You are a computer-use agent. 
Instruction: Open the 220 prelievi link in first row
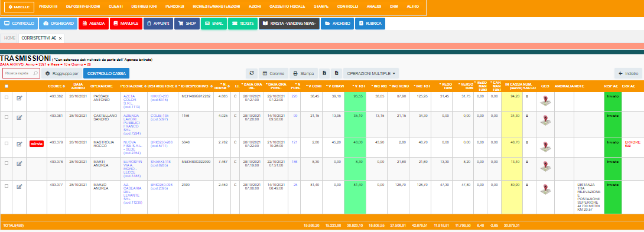[294, 96]
